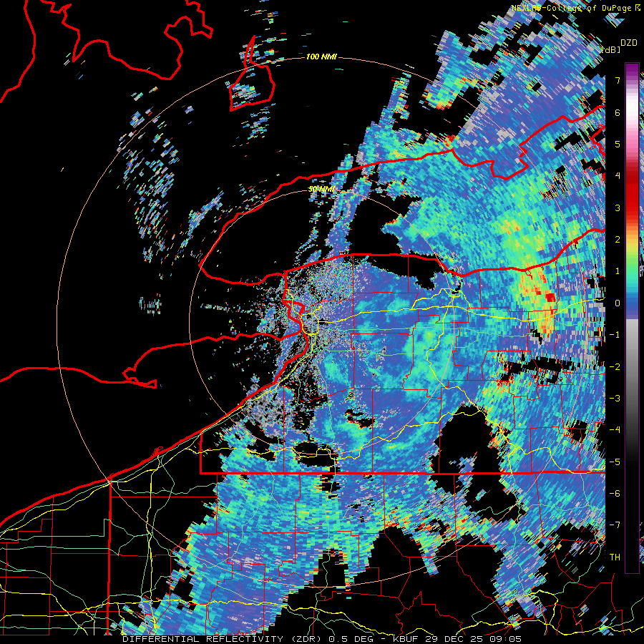Click the "-3" value on the color scale
The width and height of the screenshot is (644, 644).
[x=615, y=399]
